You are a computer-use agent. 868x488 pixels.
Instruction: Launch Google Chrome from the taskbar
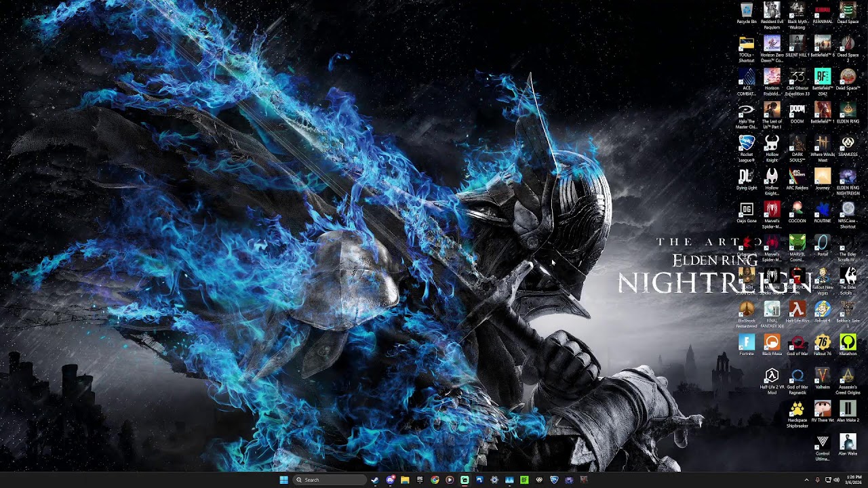coord(435,480)
